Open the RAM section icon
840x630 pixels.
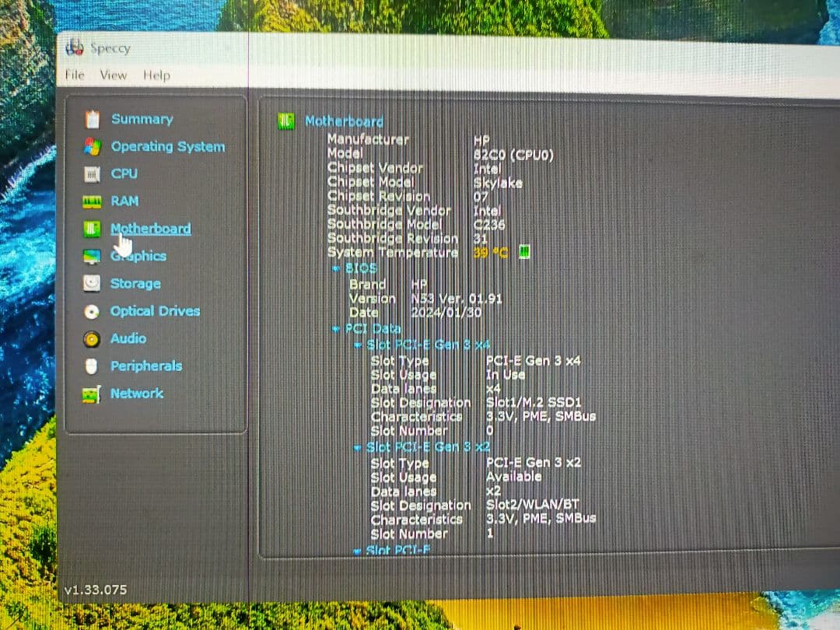click(93, 201)
